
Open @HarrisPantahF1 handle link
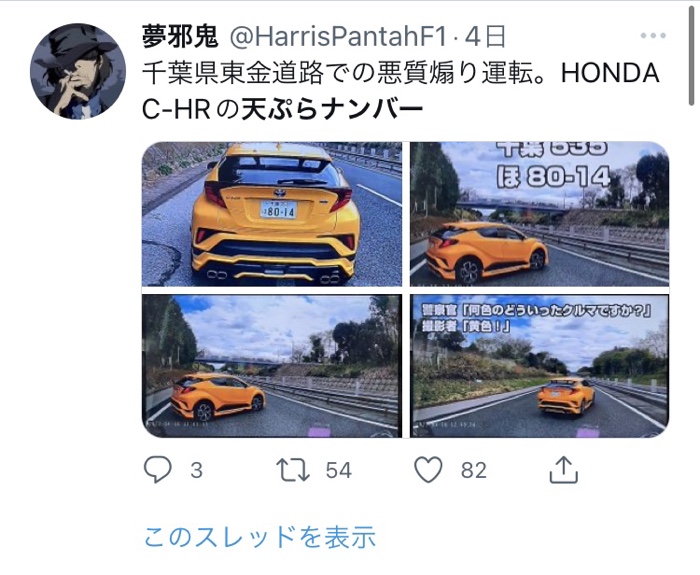click(x=338, y=37)
